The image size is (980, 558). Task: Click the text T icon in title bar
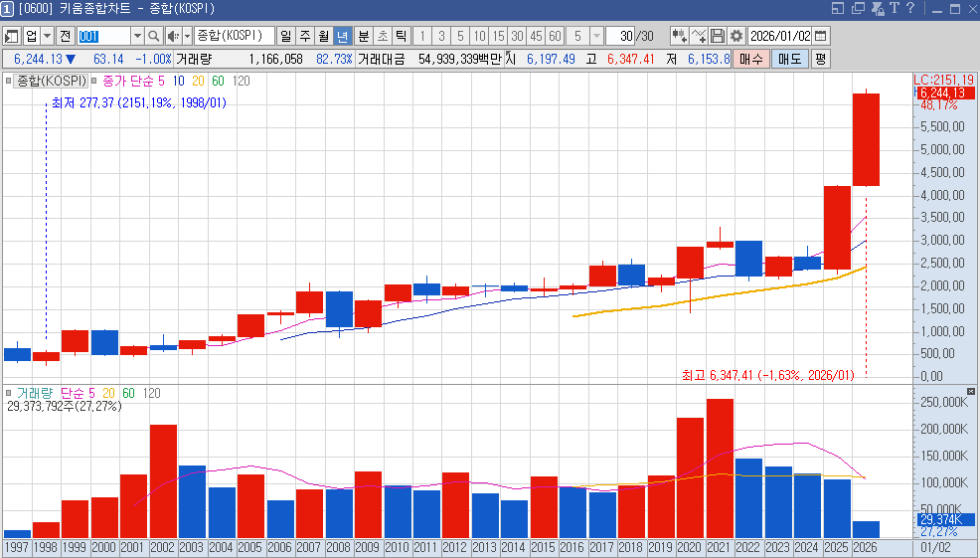[894, 9]
